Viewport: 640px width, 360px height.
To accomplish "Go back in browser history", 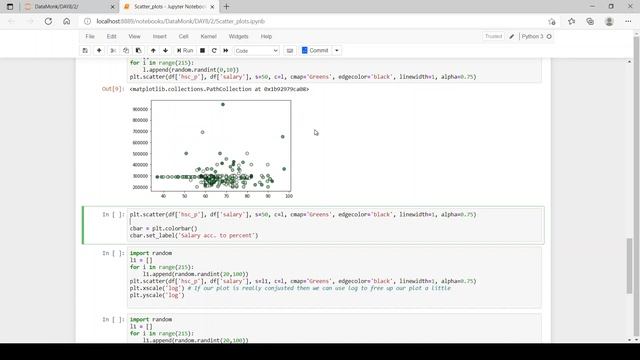I will tap(11, 21).
